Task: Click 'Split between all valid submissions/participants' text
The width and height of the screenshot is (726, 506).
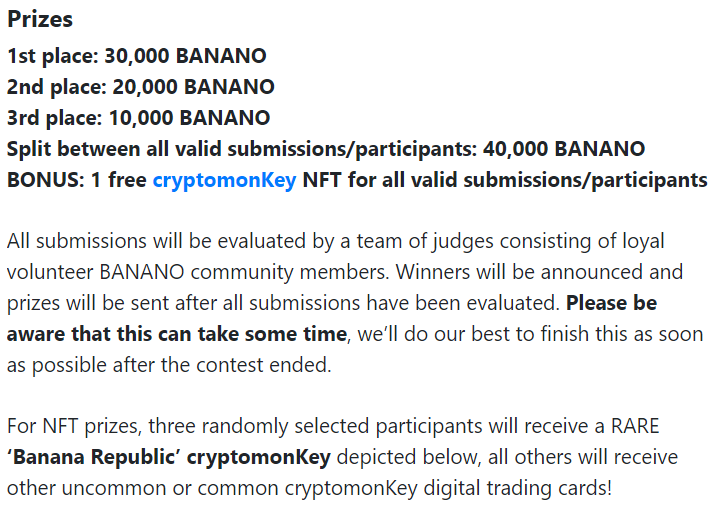Action: pyautogui.click(x=242, y=150)
